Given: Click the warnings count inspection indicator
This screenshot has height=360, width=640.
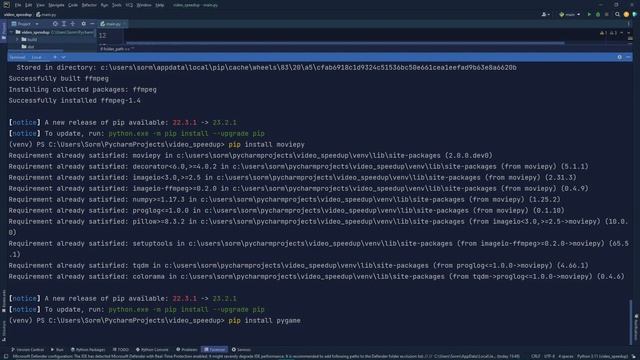Looking at the screenshot, I should coord(608,33).
